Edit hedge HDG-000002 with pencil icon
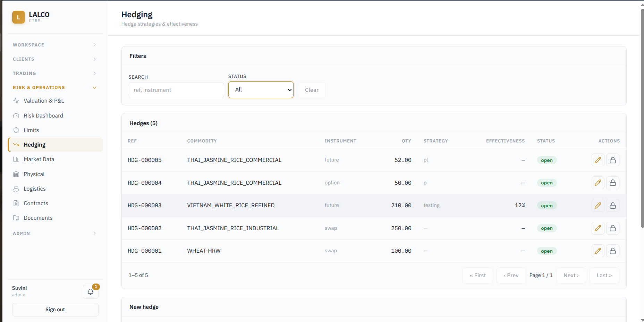The width and height of the screenshot is (644, 322). (598, 228)
